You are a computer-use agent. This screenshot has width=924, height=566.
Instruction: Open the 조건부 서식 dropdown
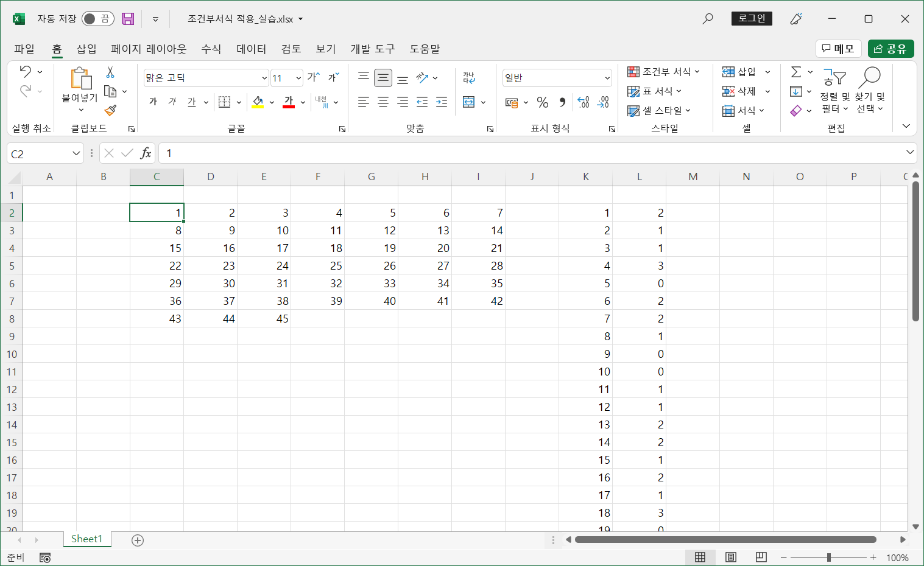click(x=664, y=72)
